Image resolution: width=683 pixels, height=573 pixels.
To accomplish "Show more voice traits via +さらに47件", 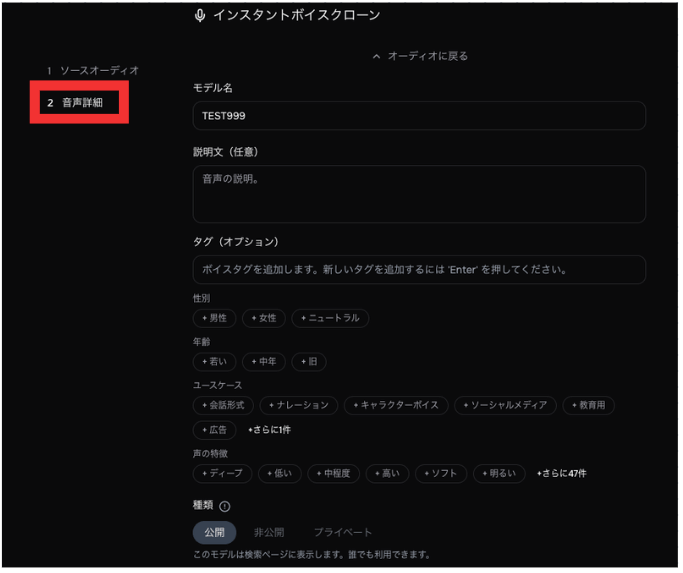I will [561, 473].
